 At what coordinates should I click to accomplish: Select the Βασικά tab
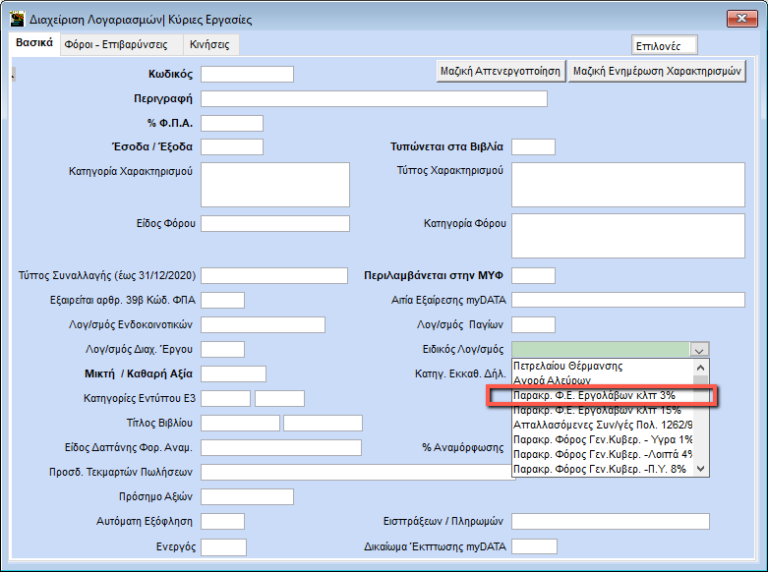pyautogui.click(x=34, y=45)
